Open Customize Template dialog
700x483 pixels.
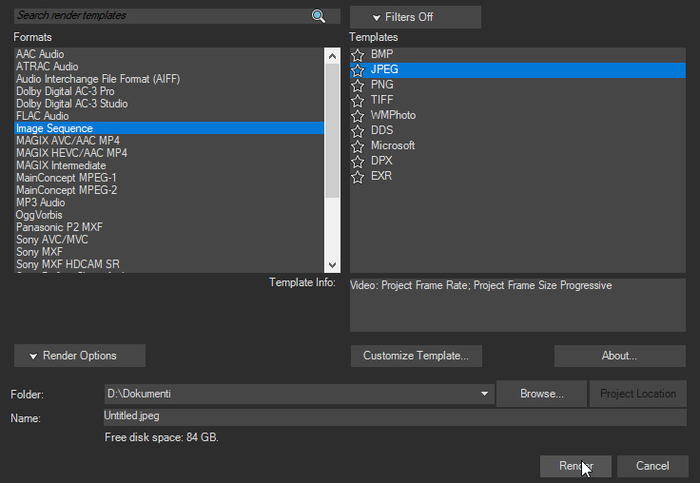(416, 355)
